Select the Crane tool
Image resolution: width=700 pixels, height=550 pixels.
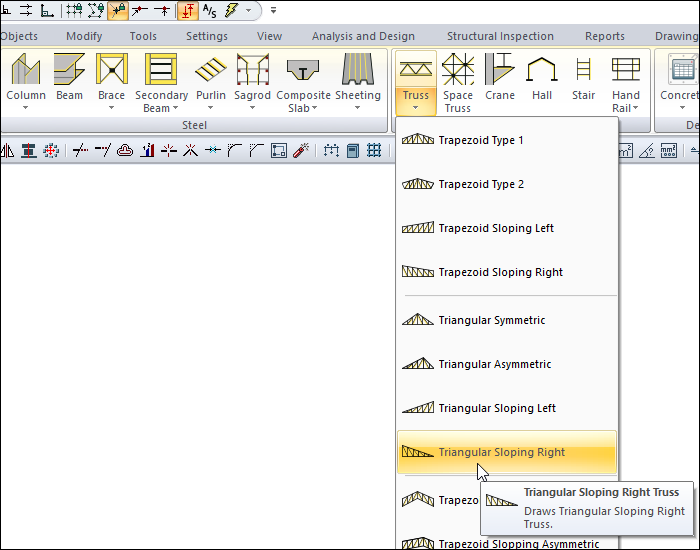click(499, 72)
